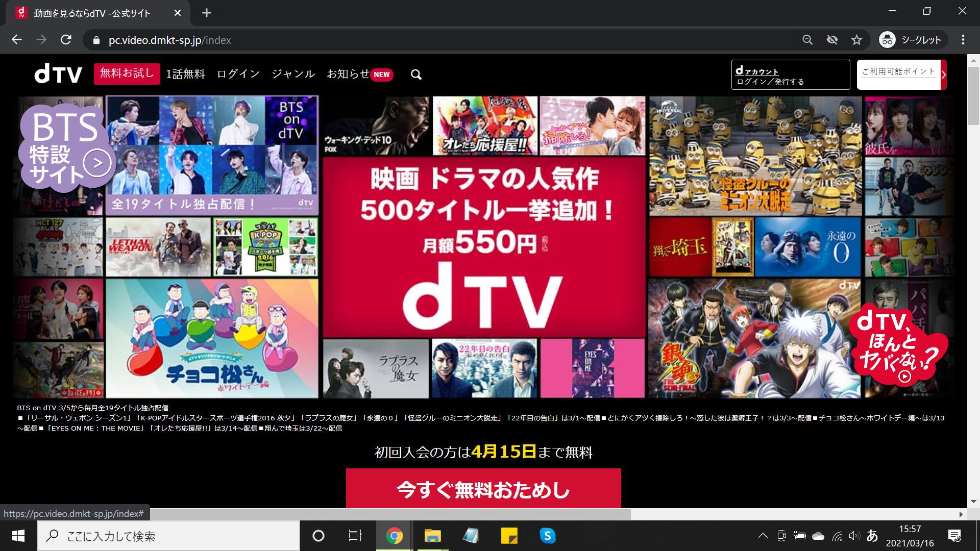
Task: Open the K-POP 2016 sports thumbnail
Action: [265, 247]
